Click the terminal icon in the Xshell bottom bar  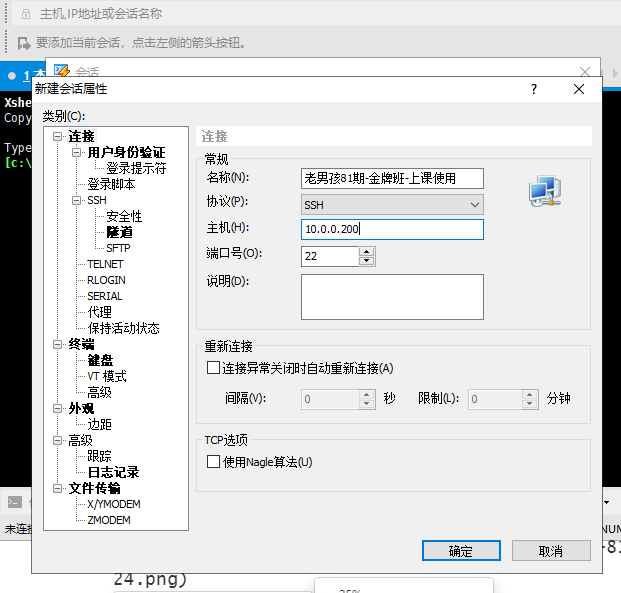15,502
